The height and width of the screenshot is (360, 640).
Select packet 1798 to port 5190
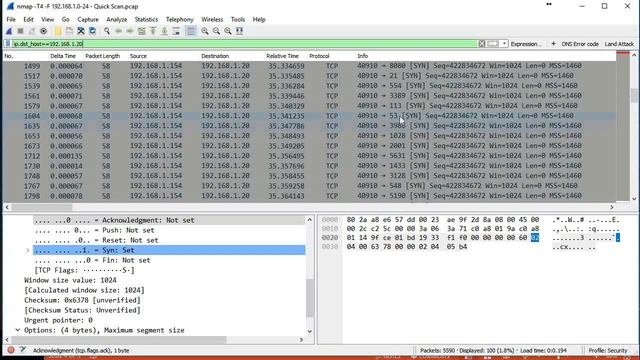(309, 196)
